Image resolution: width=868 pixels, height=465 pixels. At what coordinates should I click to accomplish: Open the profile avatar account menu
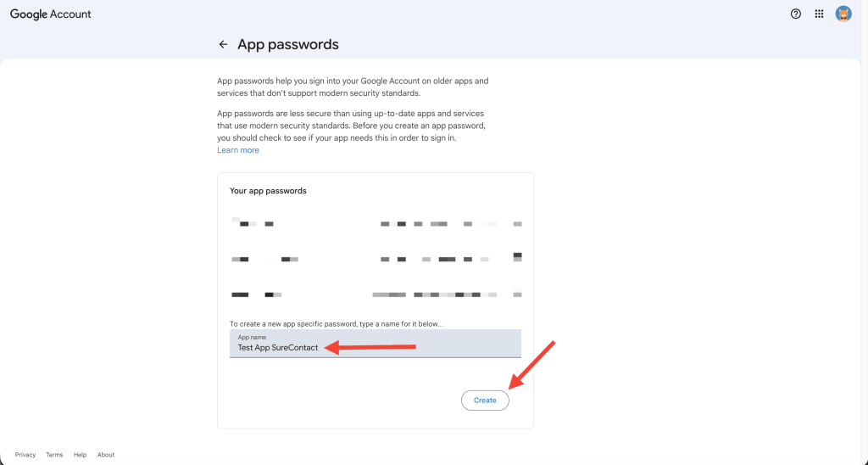coord(843,14)
